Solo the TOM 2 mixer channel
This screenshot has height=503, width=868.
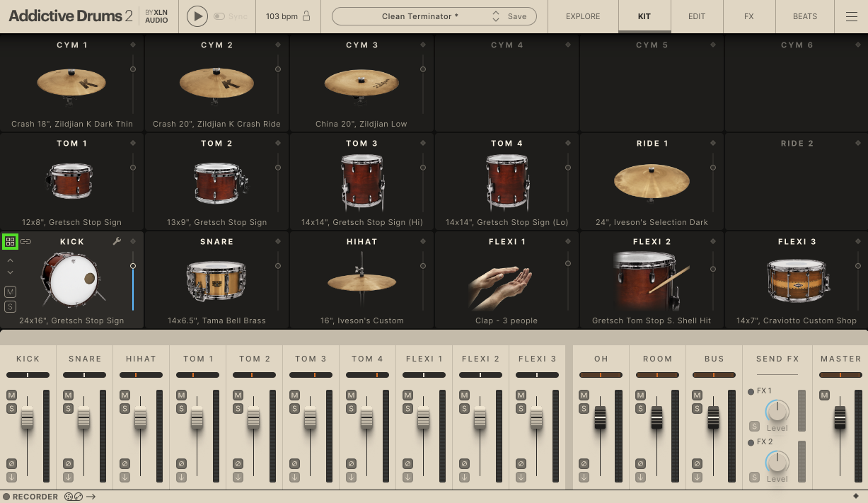238,408
